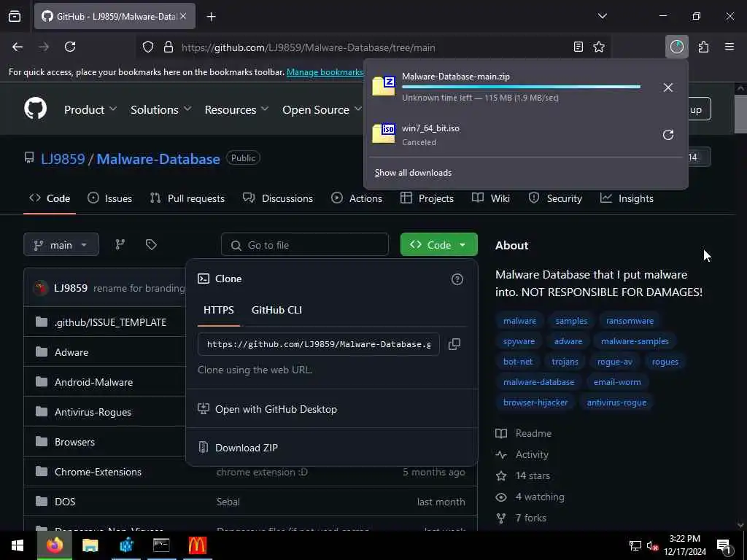747x560 pixels.
Task: Switch to the Issues tab
Action: pos(109,198)
